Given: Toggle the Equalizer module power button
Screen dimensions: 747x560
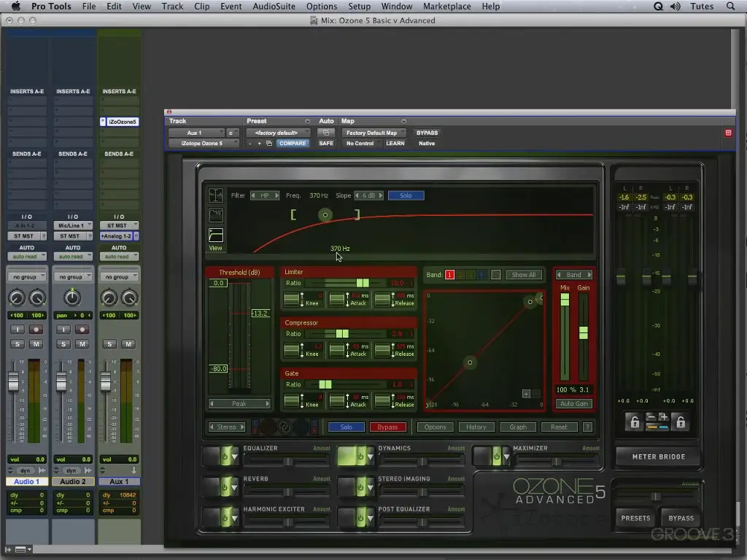Looking at the screenshot, I should (225, 456).
